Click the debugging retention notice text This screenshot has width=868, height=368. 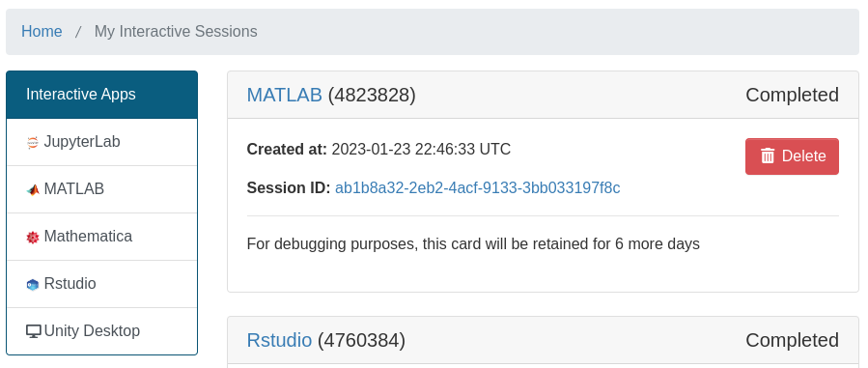tap(473, 243)
